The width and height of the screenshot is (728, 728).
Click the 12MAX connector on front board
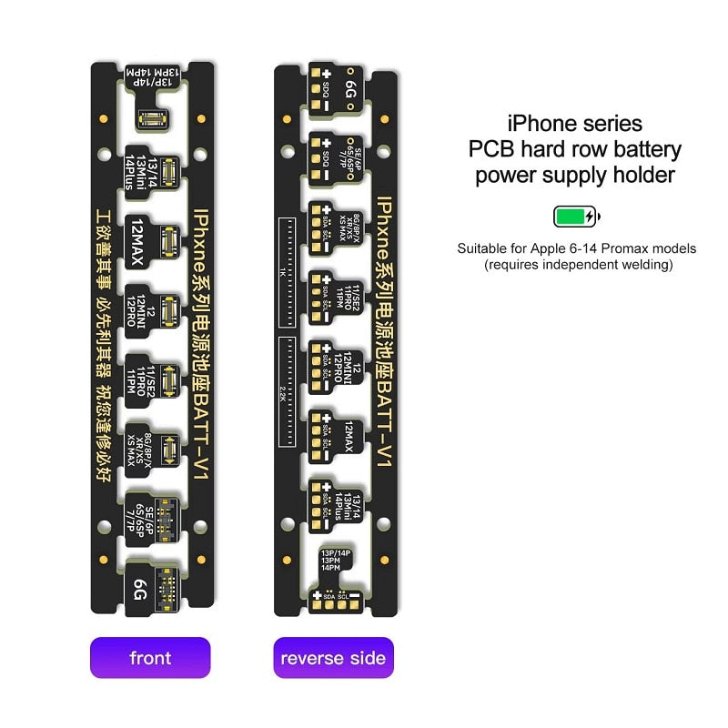coord(152,242)
